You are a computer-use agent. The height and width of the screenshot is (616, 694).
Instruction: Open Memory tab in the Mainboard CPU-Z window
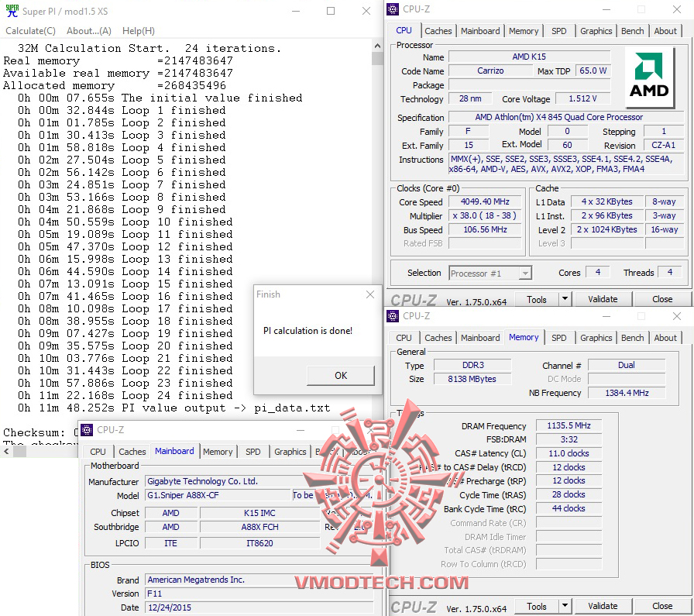218,452
